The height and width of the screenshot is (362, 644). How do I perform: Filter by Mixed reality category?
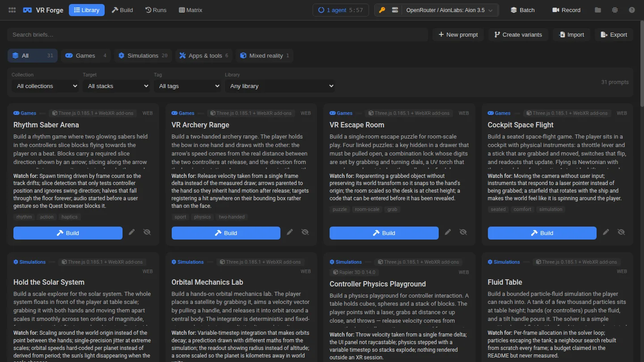264,55
